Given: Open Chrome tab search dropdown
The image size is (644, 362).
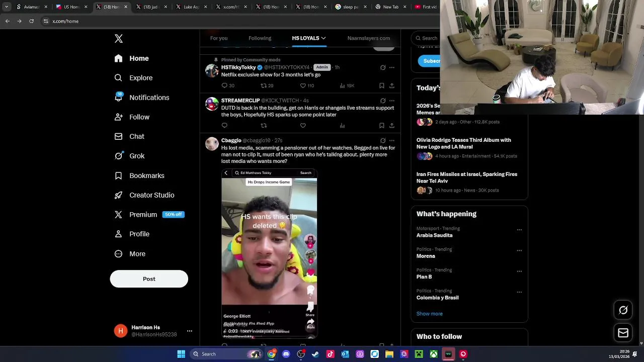Looking at the screenshot, I should click(7, 7).
